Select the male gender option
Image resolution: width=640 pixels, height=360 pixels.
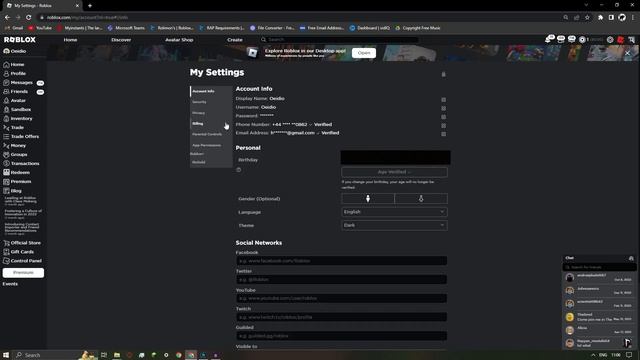pos(368,198)
